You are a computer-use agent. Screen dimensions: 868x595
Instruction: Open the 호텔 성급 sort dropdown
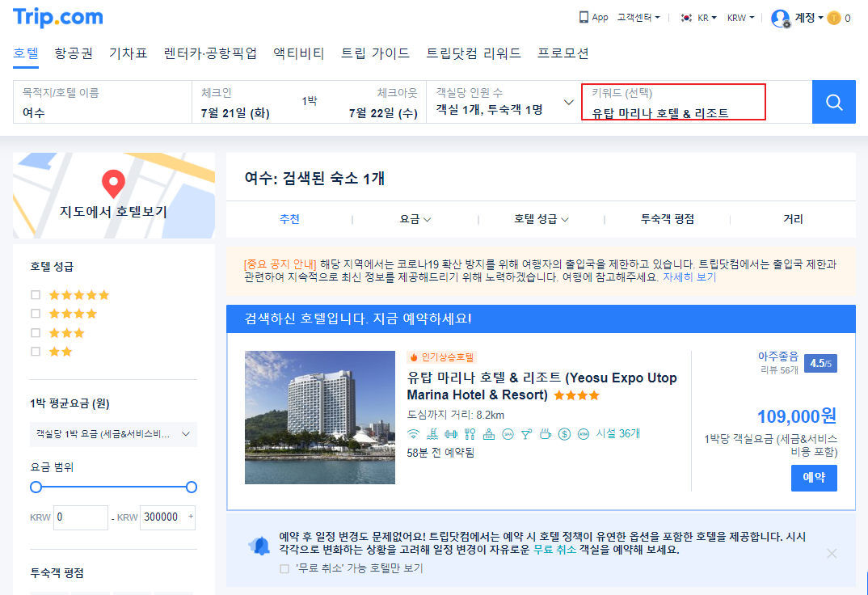(541, 219)
